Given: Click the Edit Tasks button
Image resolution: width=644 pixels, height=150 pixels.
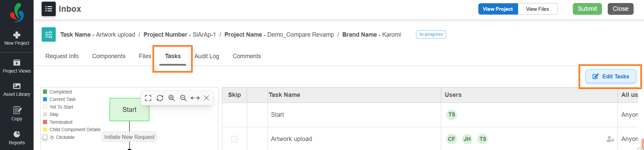Looking at the screenshot, I should (611, 76).
